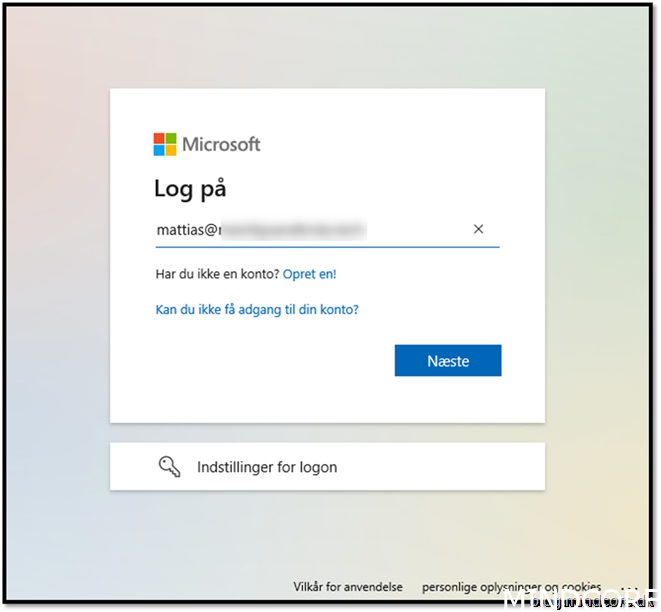
Task: Click the blurred email domain text
Action: click(293, 230)
